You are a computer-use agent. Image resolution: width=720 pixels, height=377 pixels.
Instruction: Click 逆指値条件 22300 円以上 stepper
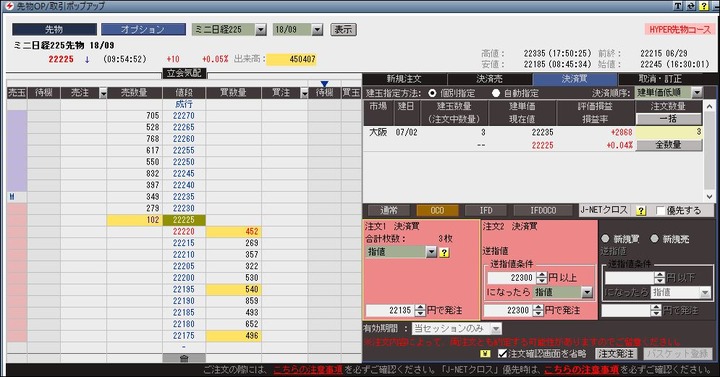pyautogui.click(x=542, y=278)
